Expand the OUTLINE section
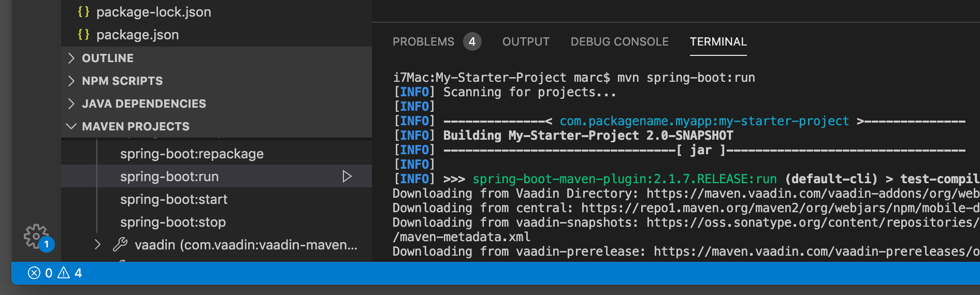 pos(217,58)
